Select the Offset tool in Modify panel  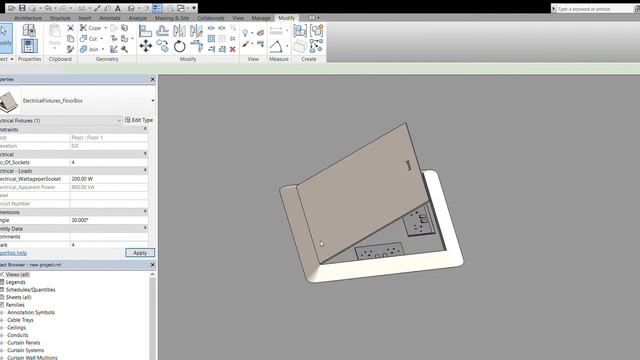coord(162,31)
